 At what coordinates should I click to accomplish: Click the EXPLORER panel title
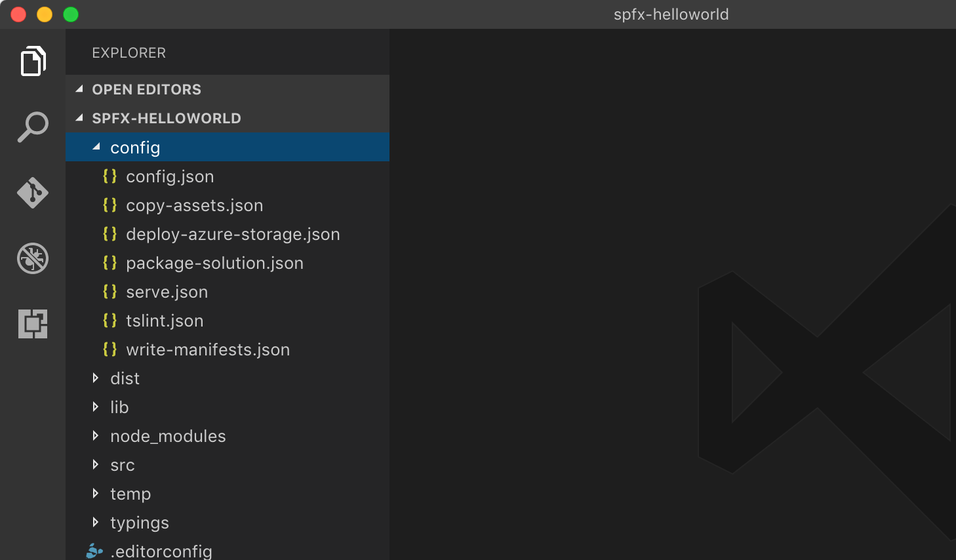pyautogui.click(x=129, y=52)
